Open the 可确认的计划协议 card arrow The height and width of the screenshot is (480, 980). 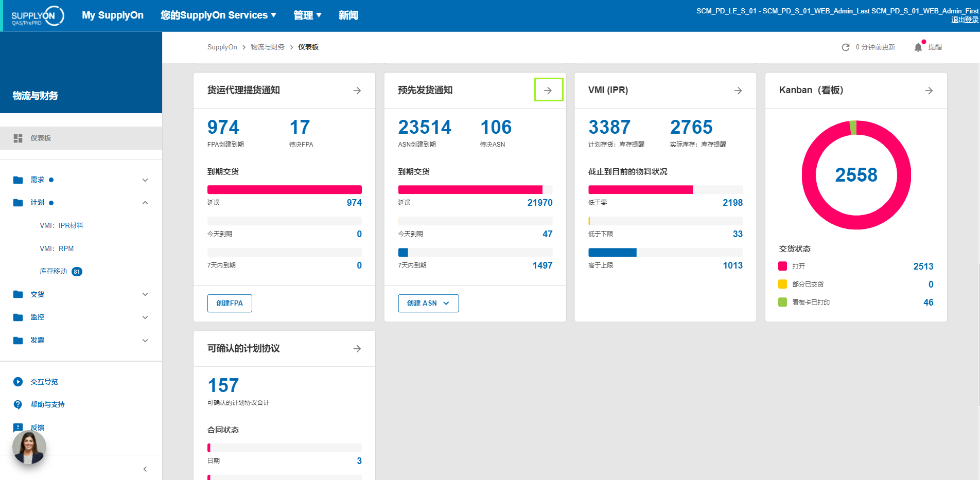(357, 349)
